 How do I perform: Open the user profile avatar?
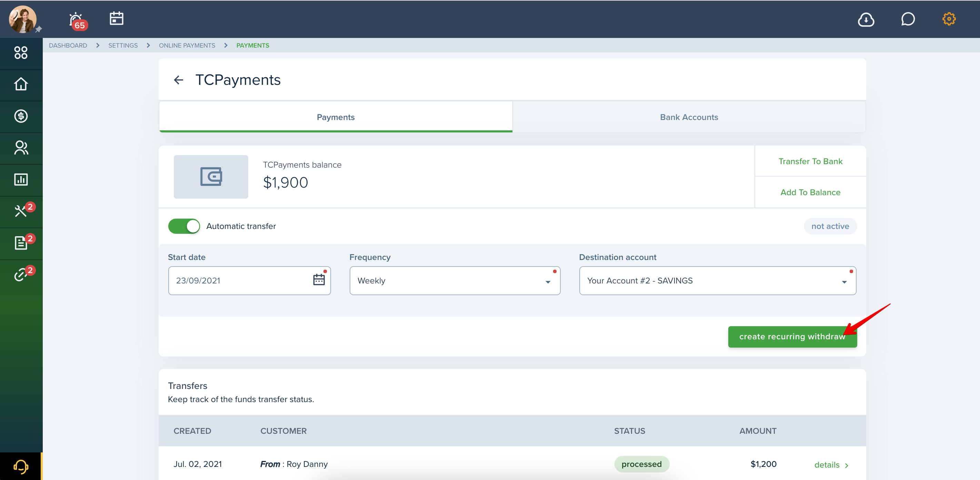point(22,19)
